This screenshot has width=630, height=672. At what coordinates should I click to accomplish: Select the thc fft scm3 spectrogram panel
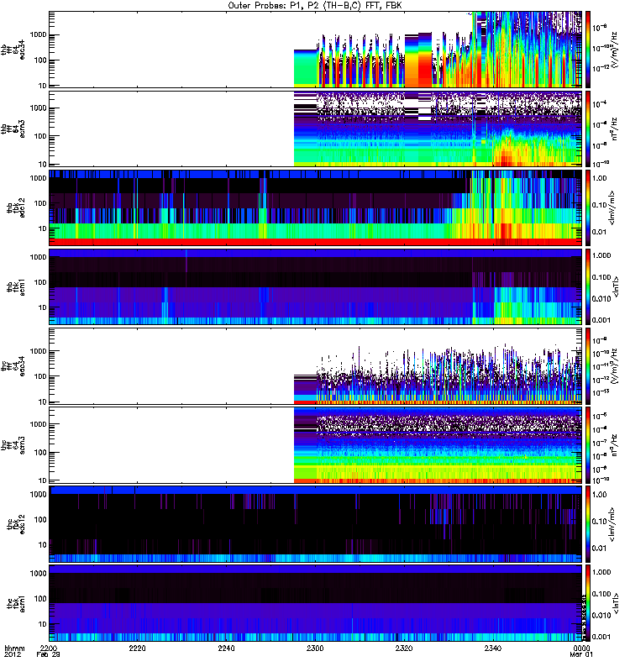[315, 444]
